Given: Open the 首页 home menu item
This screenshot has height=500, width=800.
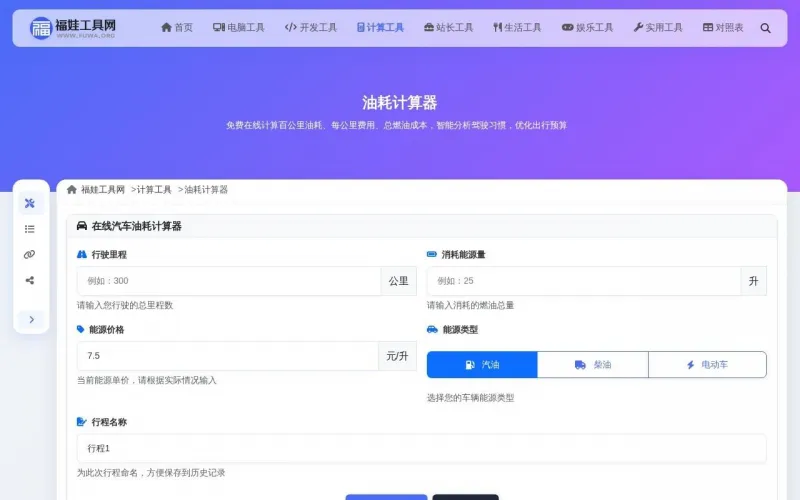Looking at the screenshot, I should [x=177, y=28].
